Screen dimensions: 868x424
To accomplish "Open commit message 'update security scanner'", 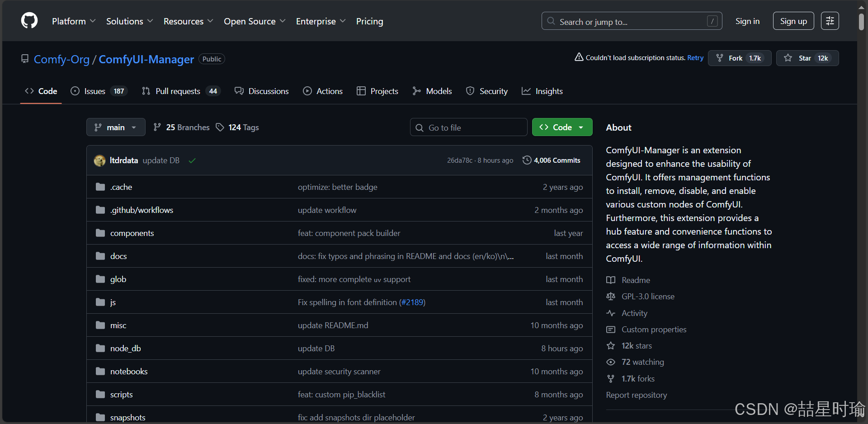I will (x=339, y=371).
